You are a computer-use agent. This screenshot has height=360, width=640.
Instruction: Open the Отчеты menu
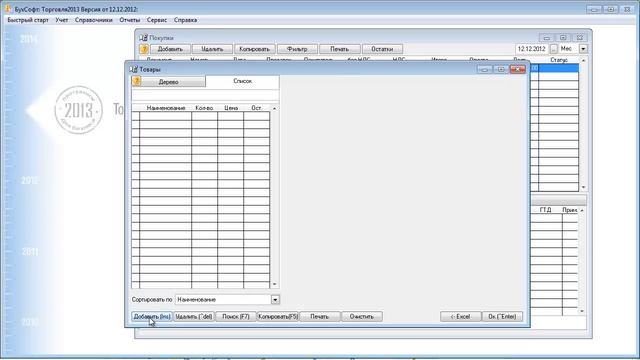pos(129,20)
